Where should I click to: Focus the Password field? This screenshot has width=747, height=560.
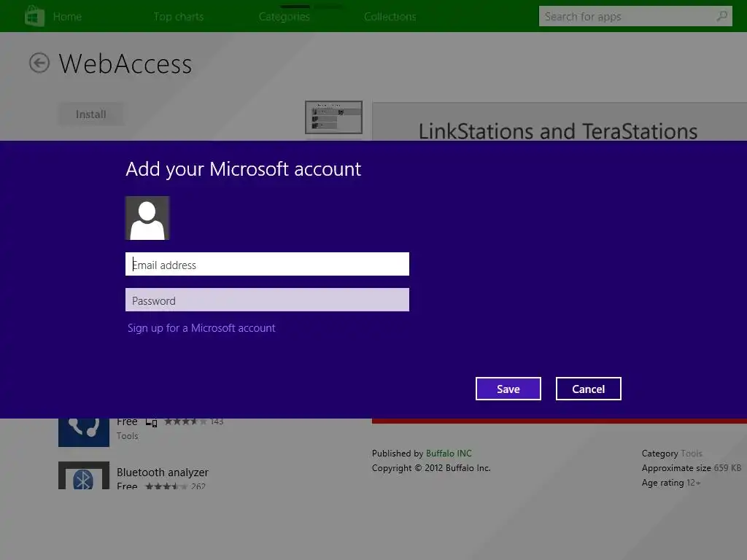click(x=267, y=300)
